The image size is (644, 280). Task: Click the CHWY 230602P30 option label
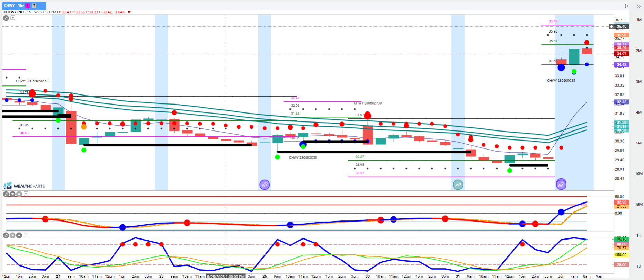click(x=368, y=103)
